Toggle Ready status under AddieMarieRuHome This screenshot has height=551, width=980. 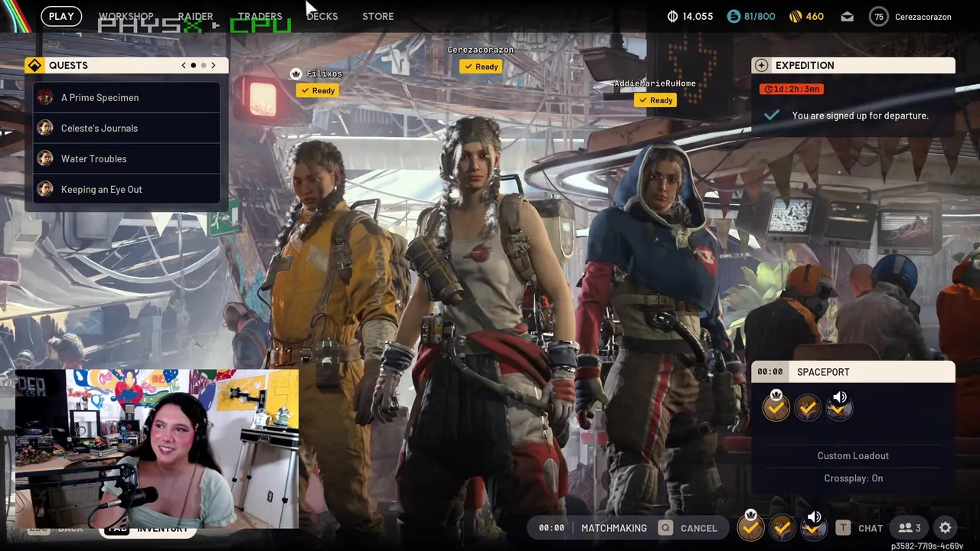tap(655, 100)
